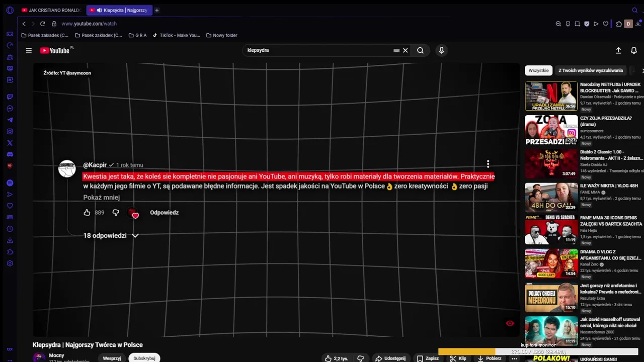Click the YouTube create upload icon
The image size is (644, 362).
[618, 50]
